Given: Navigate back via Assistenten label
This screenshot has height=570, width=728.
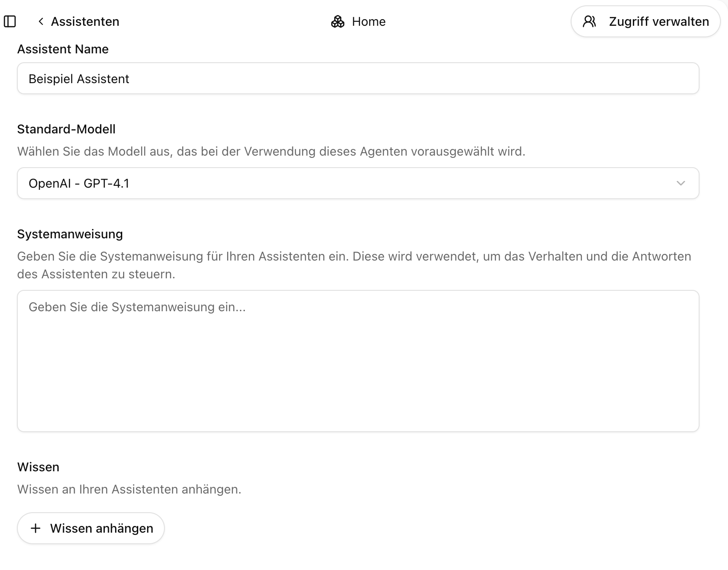Looking at the screenshot, I should click(84, 21).
